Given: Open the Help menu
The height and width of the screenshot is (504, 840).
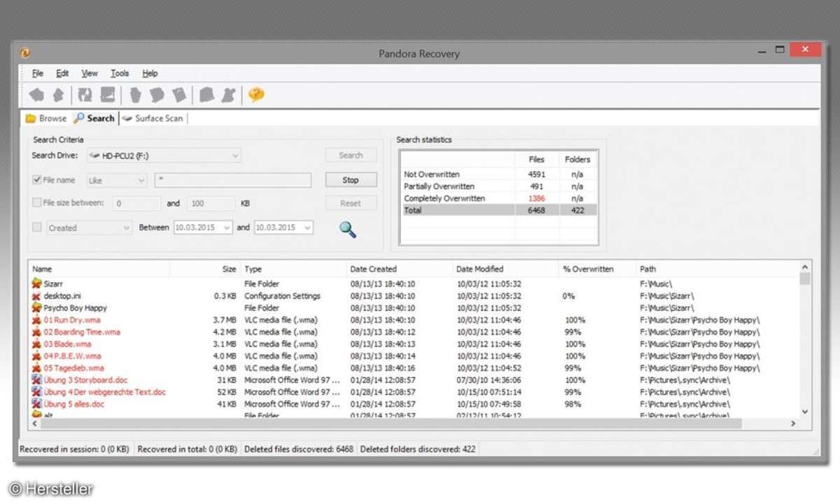Looking at the screenshot, I should click(150, 73).
